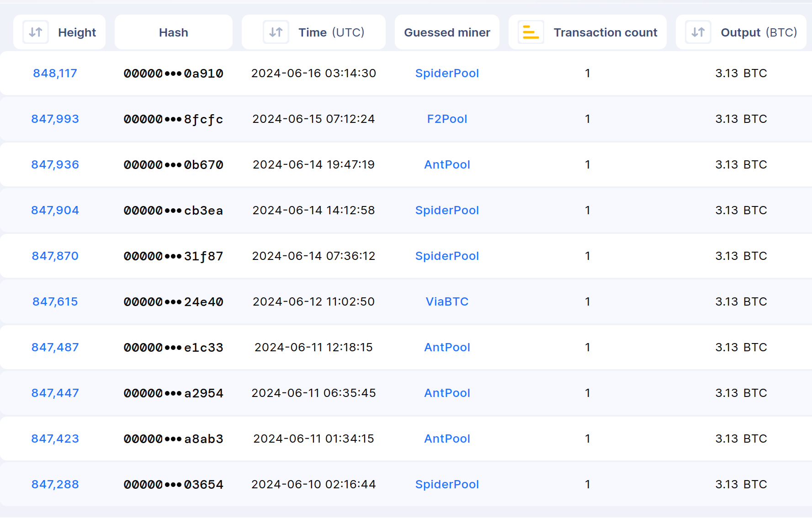
Task: Click time 2024-06-14 19:47:19
Action: [x=313, y=164]
